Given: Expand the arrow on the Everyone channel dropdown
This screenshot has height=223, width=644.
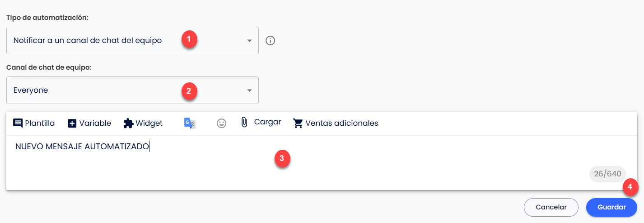Looking at the screenshot, I should point(249,90).
